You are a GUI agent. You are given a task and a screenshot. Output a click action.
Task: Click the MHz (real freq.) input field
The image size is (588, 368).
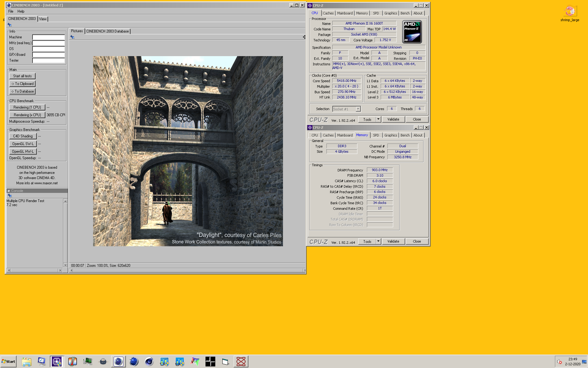click(x=49, y=43)
